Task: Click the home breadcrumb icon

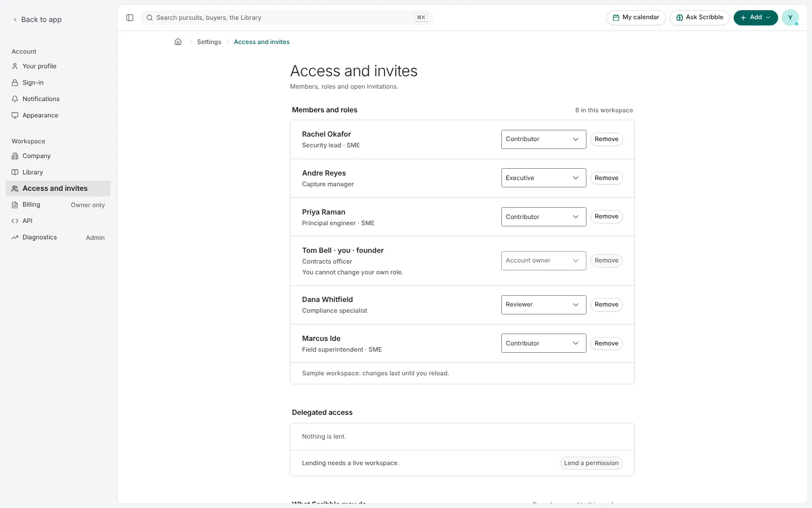Action: 178,42
